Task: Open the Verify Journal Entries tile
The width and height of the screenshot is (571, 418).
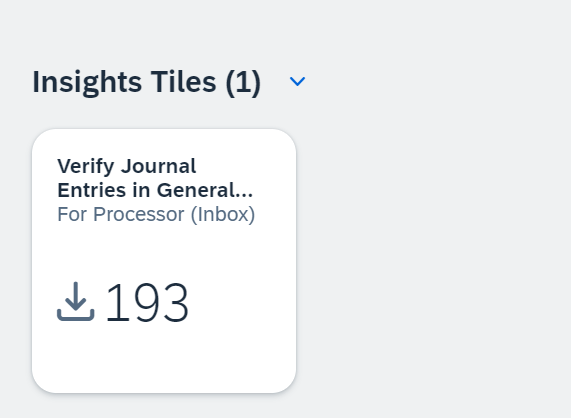Action: [164, 261]
